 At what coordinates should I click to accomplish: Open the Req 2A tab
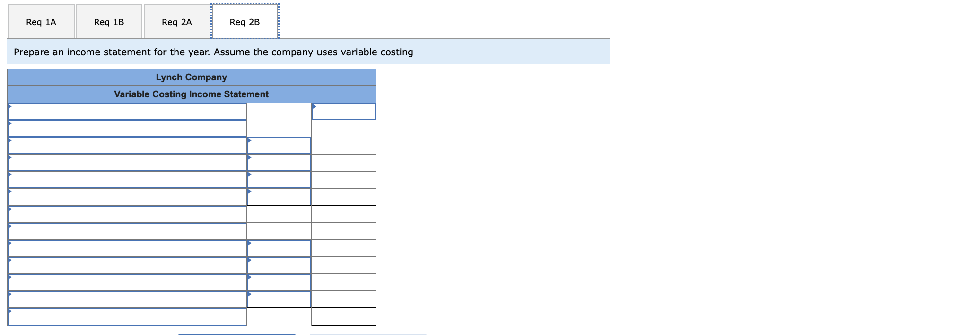tap(177, 22)
